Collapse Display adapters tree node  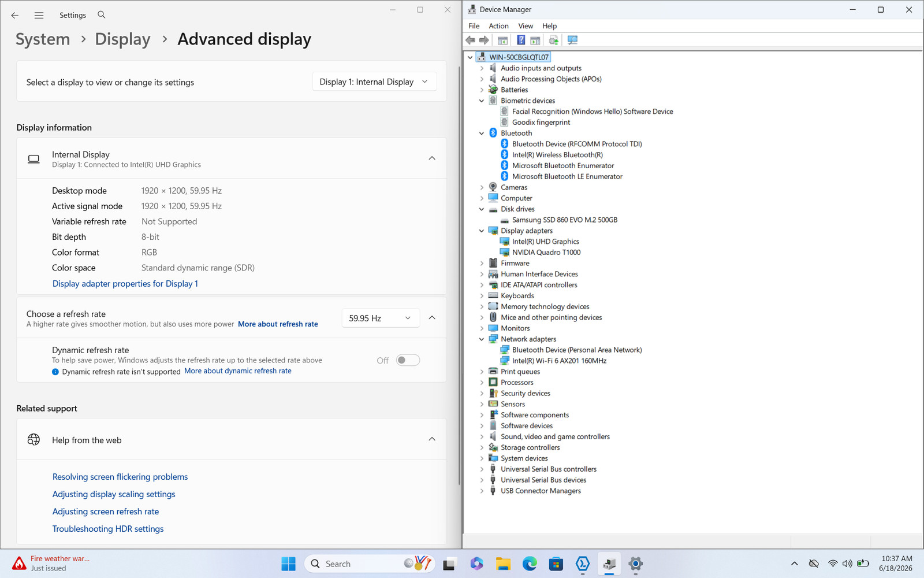pyautogui.click(x=482, y=231)
